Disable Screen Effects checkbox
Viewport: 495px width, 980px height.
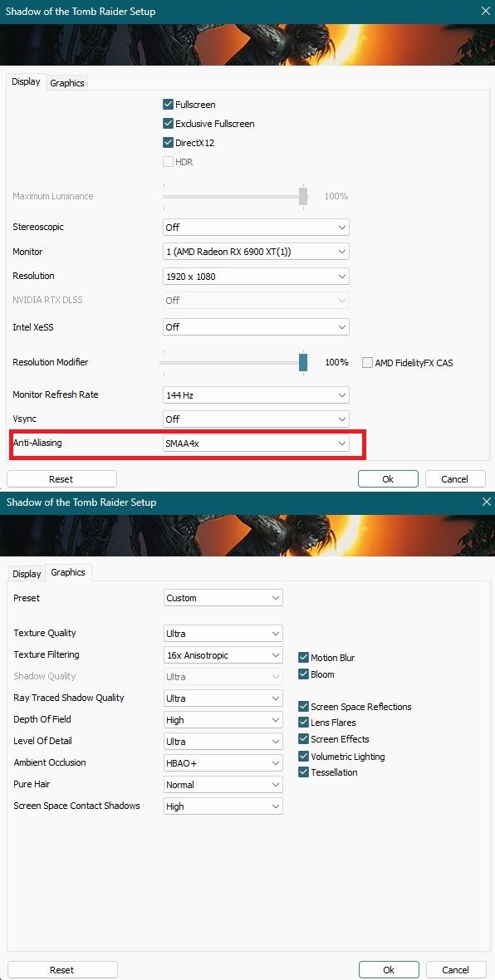click(x=304, y=739)
